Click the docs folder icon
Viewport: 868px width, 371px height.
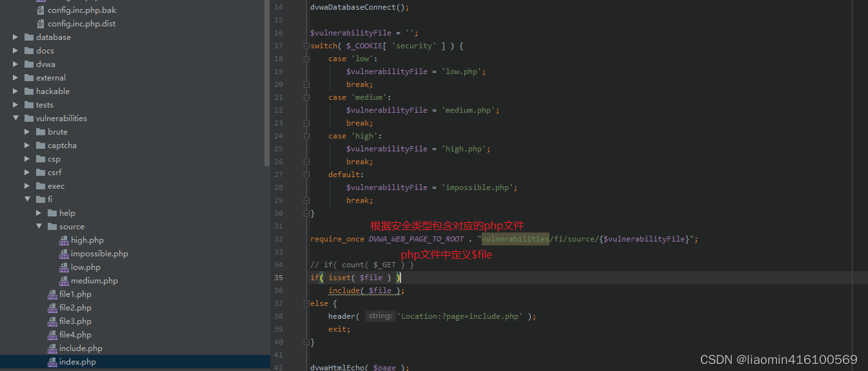point(29,51)
